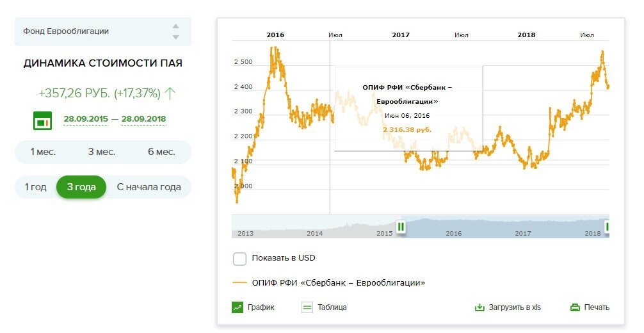Image resolution: width=644 pixels, height=333 pixels.
Task: Click the table icon beside Таблица
Action: 307,307
